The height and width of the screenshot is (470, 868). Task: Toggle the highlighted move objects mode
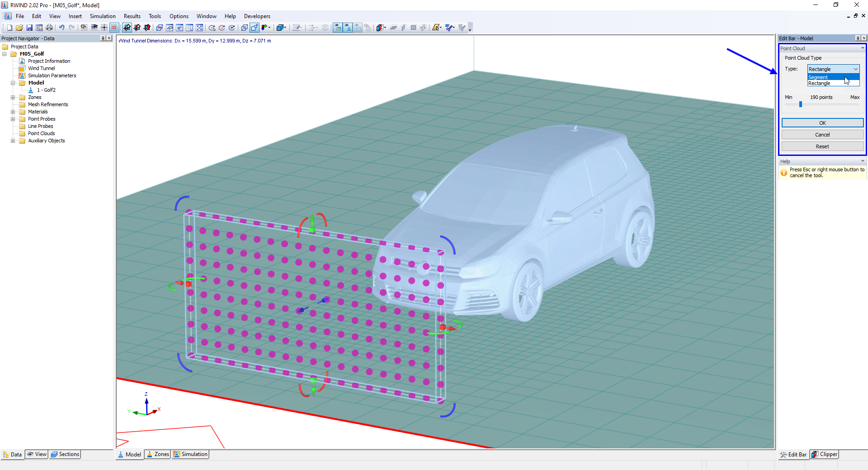[x=127, y=28]
